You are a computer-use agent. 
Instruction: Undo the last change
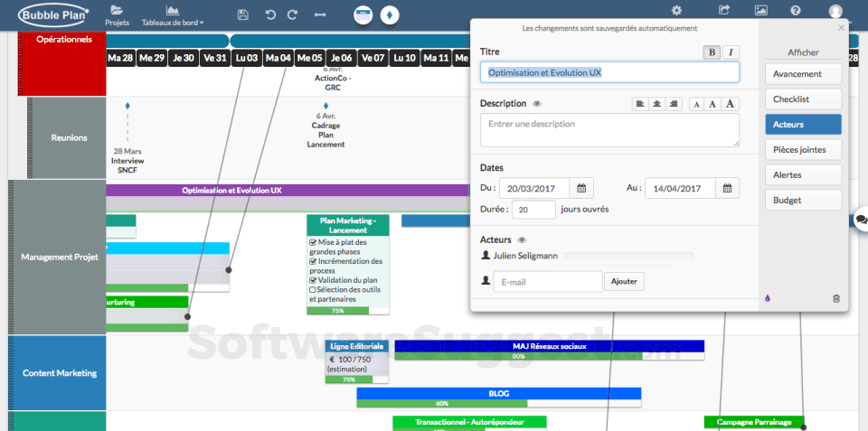(270, 14)
